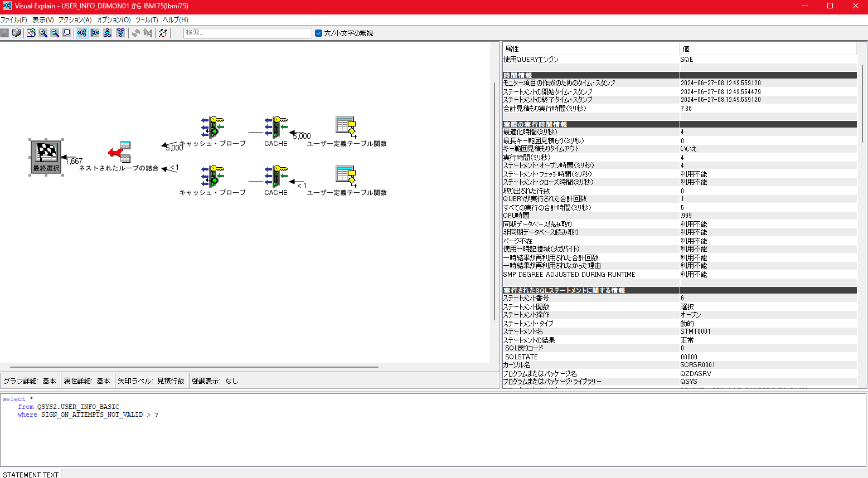
Task: Click the print icon in toolbar
Action: click(x=17, y=33)
